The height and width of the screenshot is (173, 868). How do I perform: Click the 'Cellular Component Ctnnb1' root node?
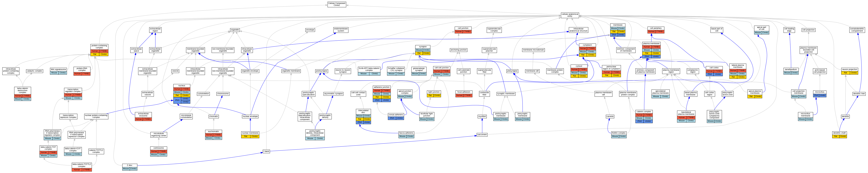click(x=337, y=4)
